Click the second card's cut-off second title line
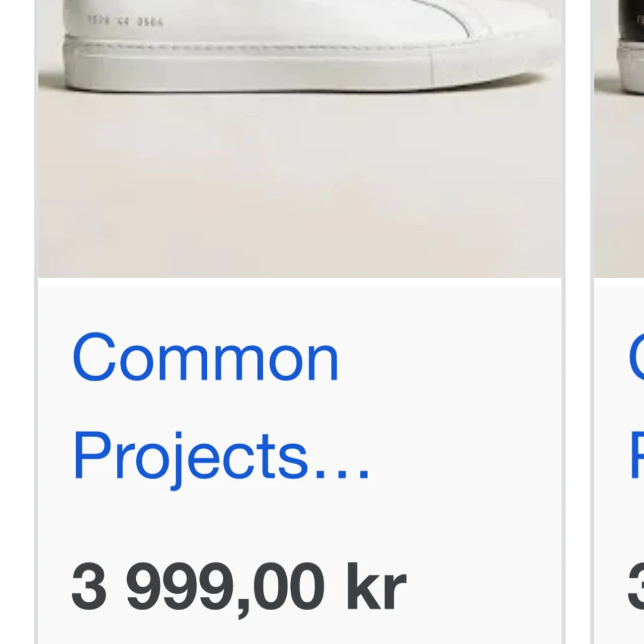The height and width of the screenshot is (644, 644). click(636, 455)
